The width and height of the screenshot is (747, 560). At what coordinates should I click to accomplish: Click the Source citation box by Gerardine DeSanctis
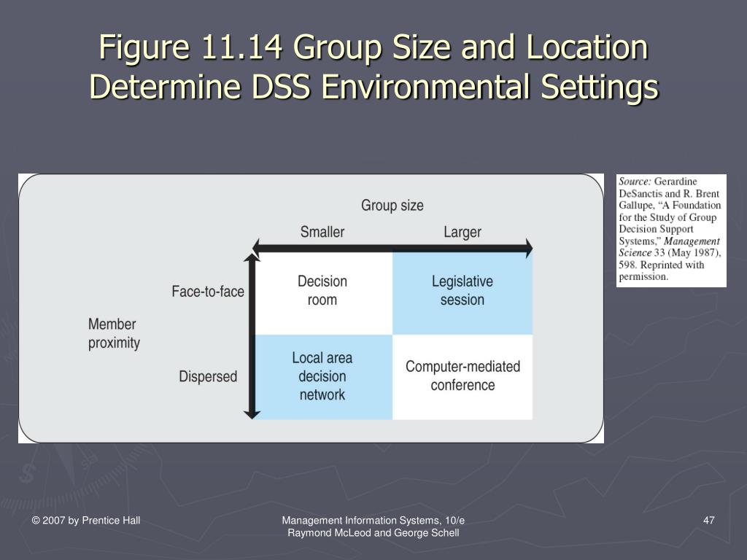[671, 230]
